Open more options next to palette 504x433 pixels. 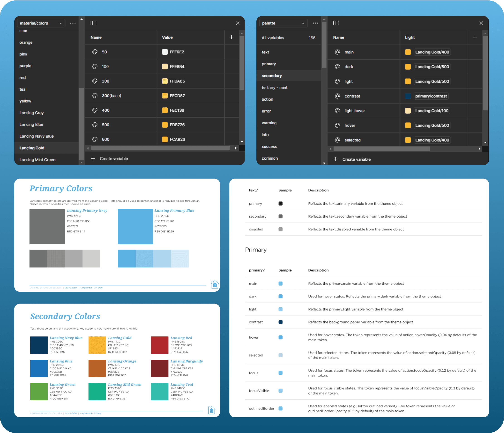point(315,23)
